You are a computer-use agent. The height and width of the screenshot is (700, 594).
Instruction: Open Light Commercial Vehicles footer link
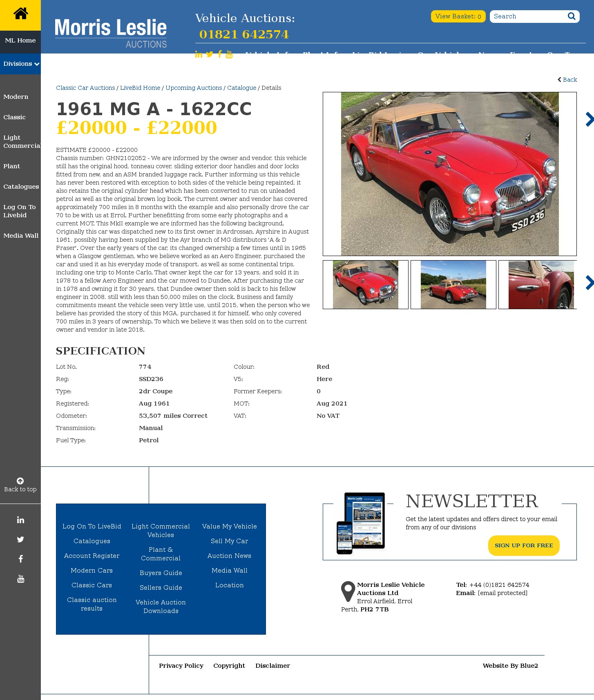click(161, 531)
